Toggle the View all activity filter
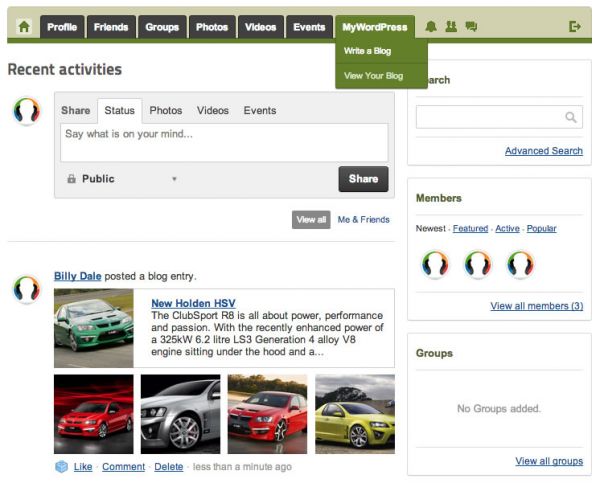The width and height of the screenshot is (600, 487). pyautogui.click(x=311, y=220)
